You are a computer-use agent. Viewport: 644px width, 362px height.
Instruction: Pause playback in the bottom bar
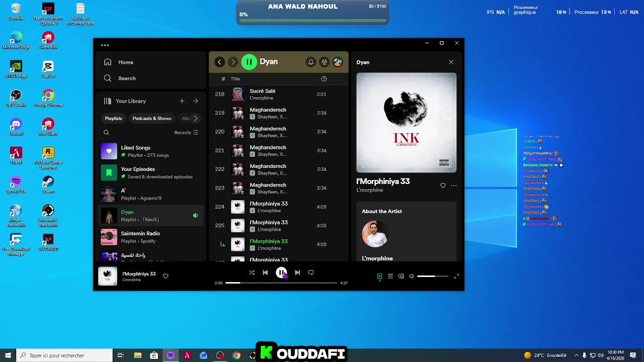click(x=281, y=273)
